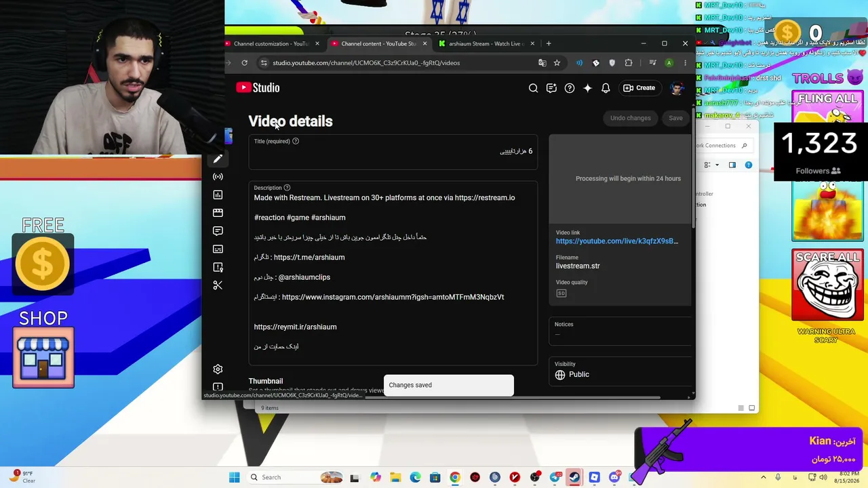Go to YouTube Studio home via logo

pyautogui.click(x=258, y=87)
